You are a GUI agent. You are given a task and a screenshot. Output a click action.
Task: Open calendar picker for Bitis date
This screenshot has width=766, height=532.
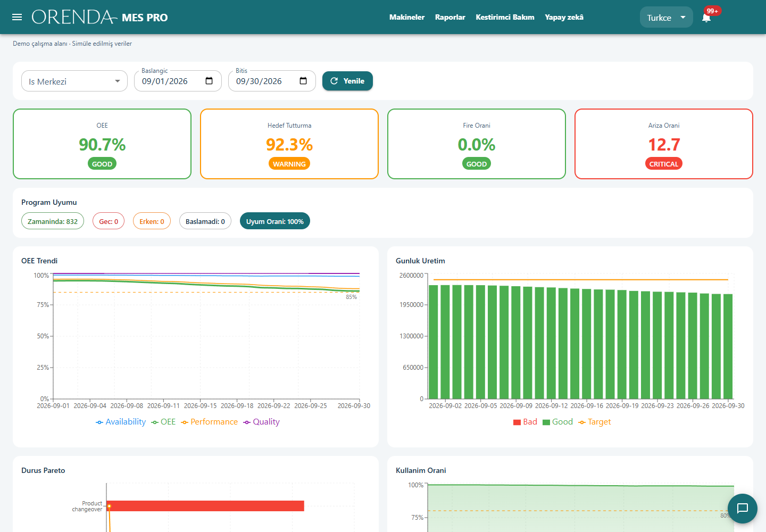tap(303, 81)
